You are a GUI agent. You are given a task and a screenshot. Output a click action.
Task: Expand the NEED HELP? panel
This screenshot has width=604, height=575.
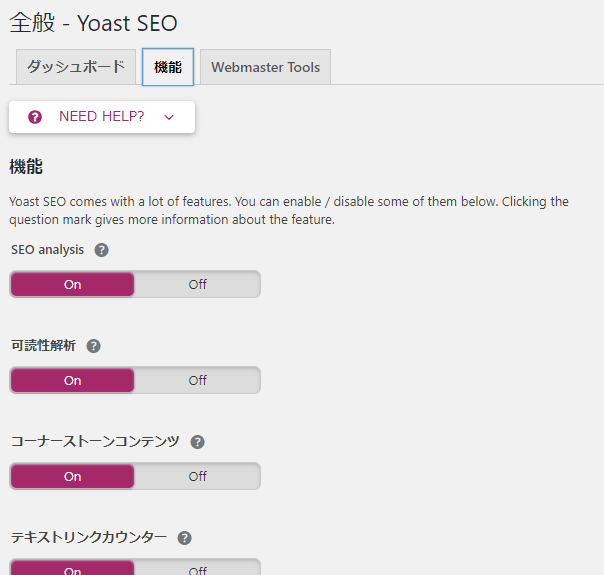coord(102,117)
